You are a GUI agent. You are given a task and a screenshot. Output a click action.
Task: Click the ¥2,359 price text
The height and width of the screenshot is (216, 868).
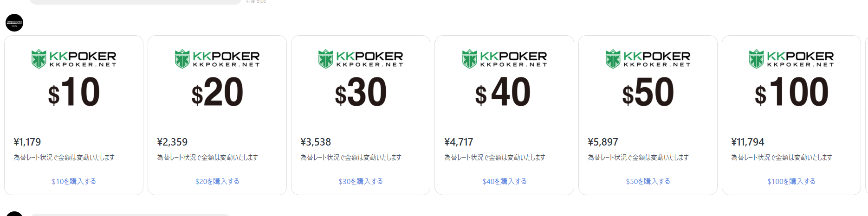172,142
